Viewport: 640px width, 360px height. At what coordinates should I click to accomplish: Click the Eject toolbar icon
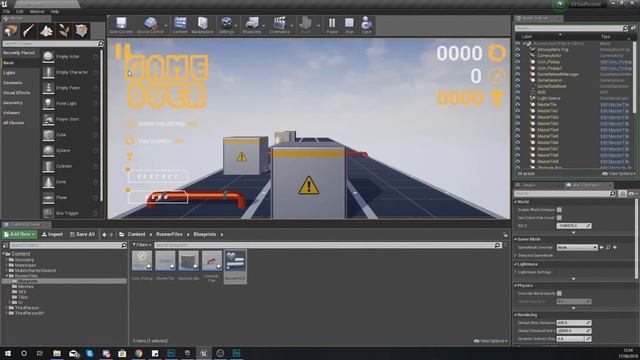[367, 25]
